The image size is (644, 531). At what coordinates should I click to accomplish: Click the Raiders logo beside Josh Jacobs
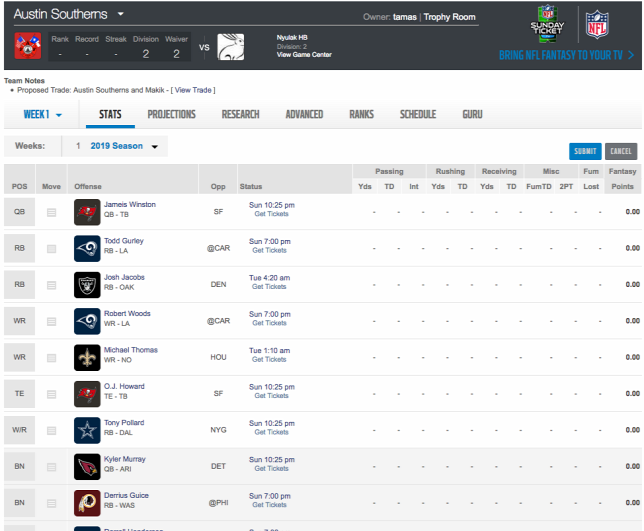87,285
